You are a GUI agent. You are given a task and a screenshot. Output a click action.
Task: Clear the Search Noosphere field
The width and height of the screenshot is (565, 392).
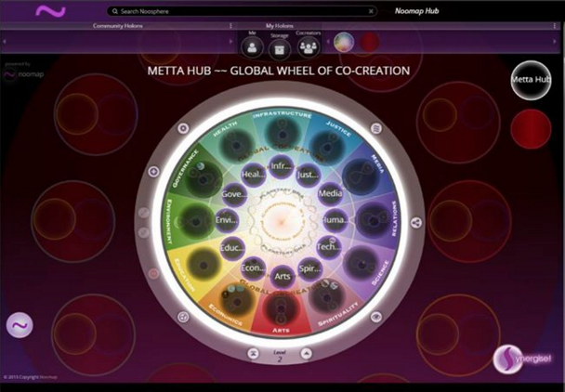click(x=372, y=11)
